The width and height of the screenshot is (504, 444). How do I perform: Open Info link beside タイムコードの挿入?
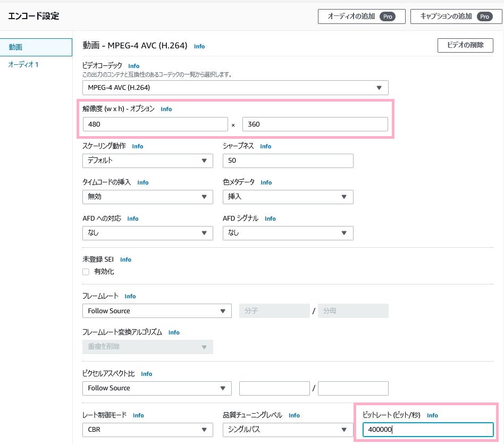(143, 182)
